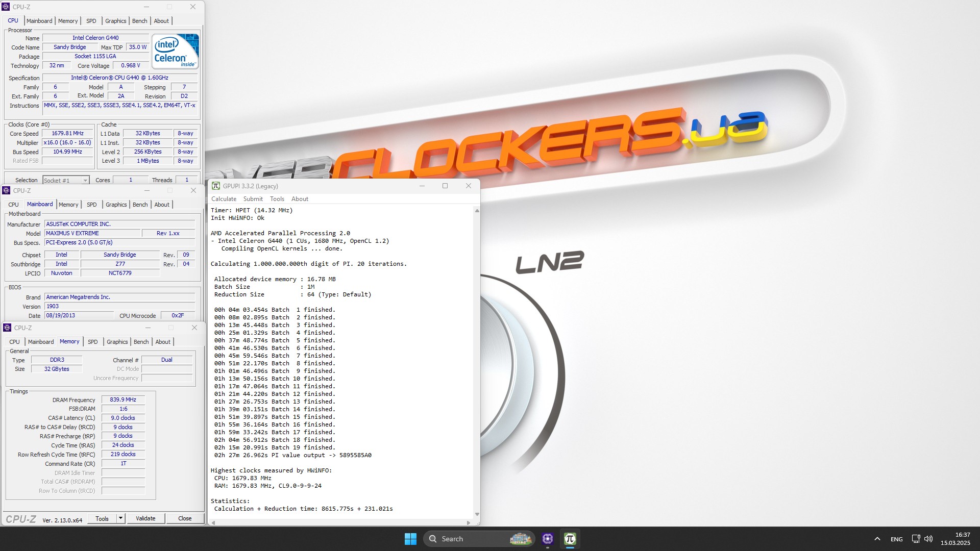The width and height of the screenshot is (980, 551).
Task: Open the Submit menu in GPUPI
Action: coord(253,199)
